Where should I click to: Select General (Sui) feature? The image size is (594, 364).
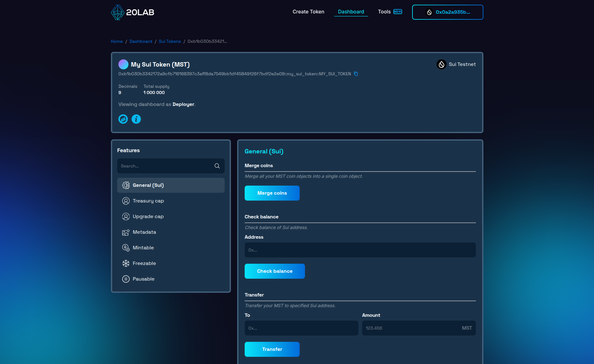click(x=171, y=185)
